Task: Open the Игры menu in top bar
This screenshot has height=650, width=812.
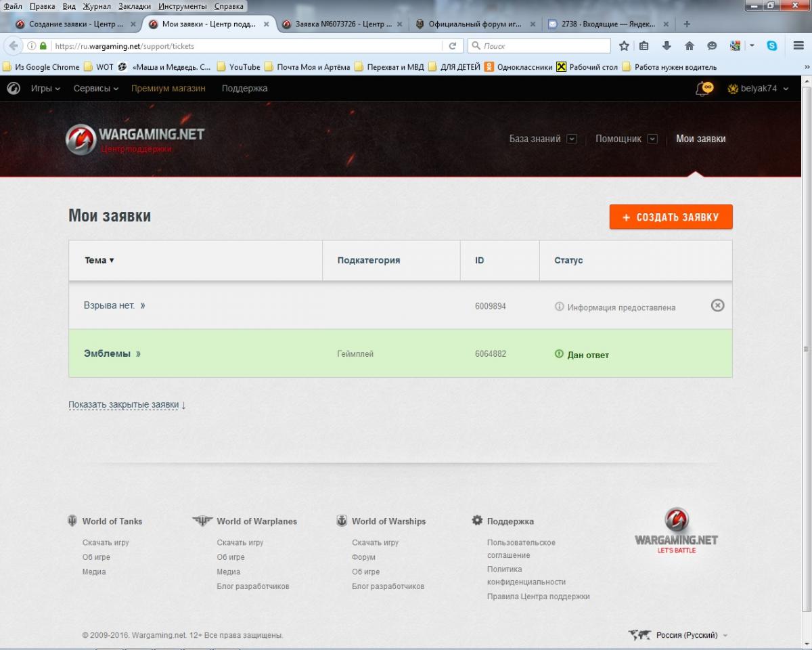Action: 45,88
